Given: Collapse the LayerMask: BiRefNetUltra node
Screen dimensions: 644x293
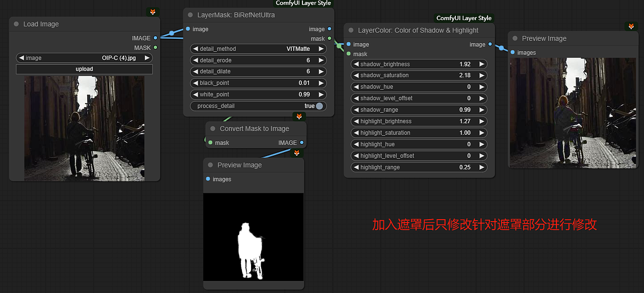Looking at the screenshot, I should (x=190, y=15).
